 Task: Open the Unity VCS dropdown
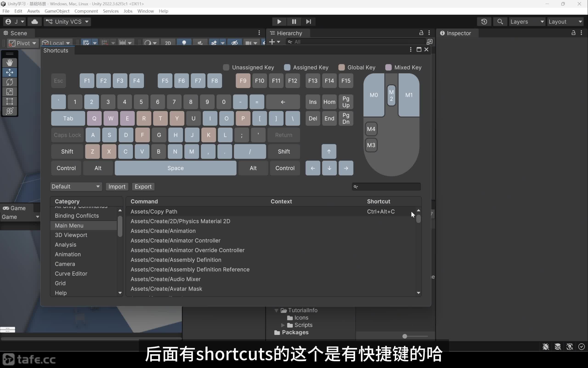point(67,22)
